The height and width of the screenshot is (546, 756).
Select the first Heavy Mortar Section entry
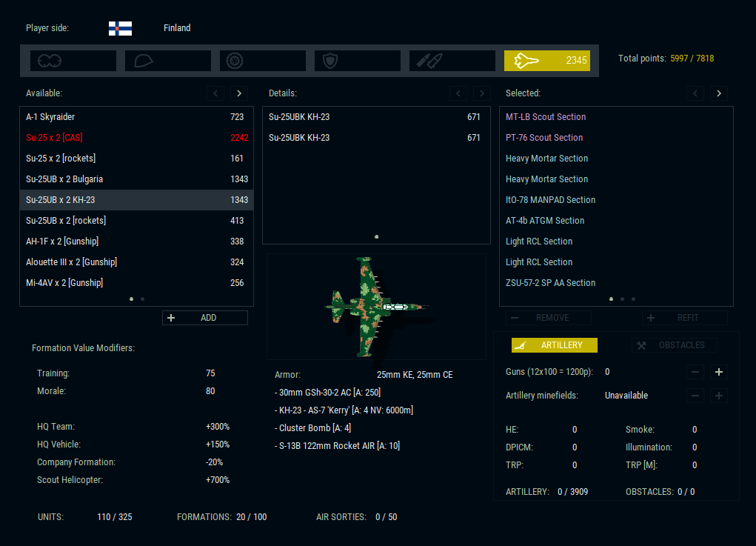click(616, 159)
